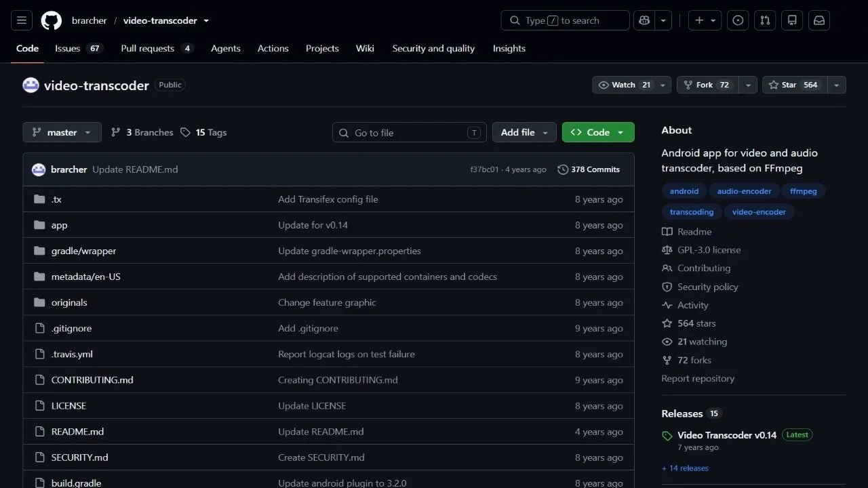Open the issues icon in header
This screenshot has height=488, width=868.
tap(738, 20)
